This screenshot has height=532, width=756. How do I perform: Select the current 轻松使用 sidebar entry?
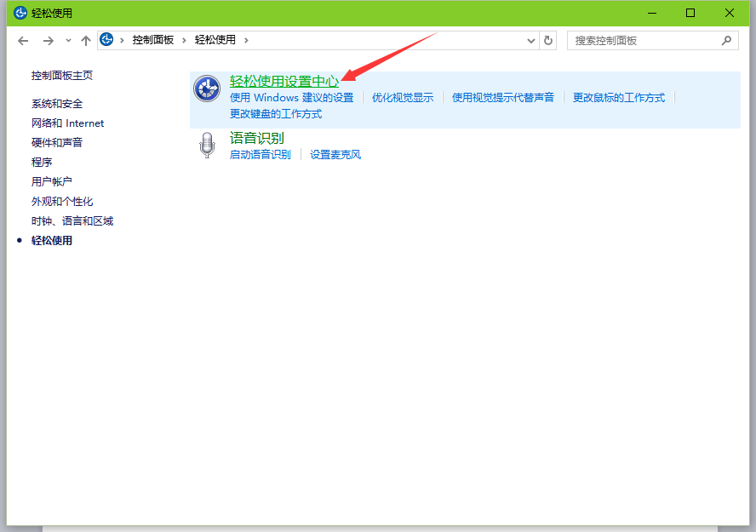[52, 240]
